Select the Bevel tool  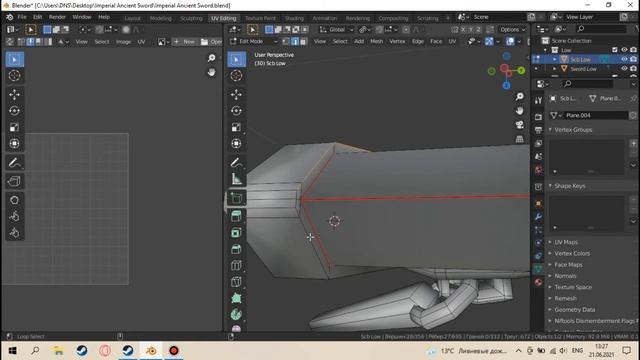point(236,249)
